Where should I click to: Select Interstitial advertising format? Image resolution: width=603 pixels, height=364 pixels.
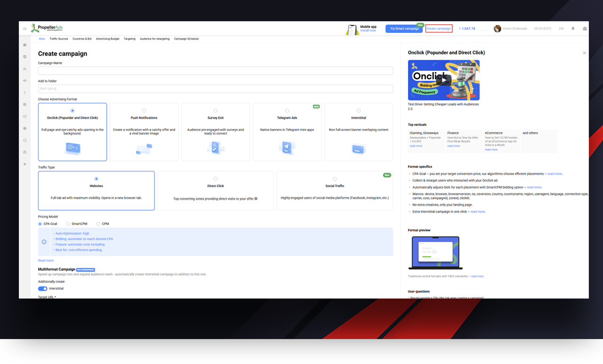coord(359,132)
